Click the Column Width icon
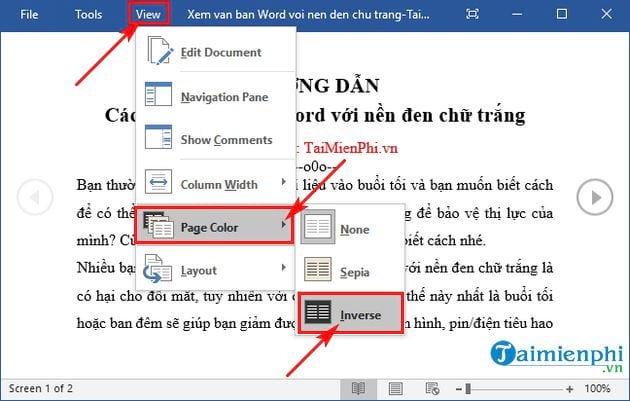 [x=158, y=182]
